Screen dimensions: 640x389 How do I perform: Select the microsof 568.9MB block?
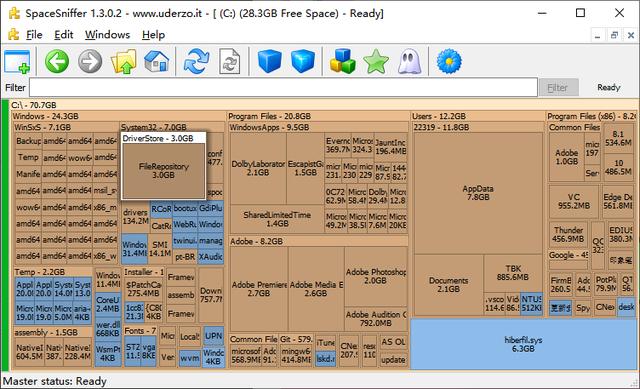(246, 355)
